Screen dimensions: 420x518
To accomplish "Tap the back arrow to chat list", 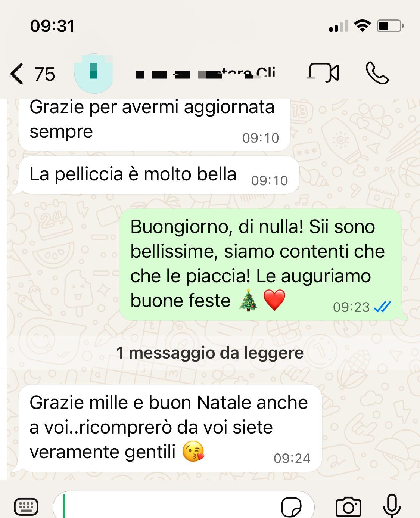I will point(17,73).
